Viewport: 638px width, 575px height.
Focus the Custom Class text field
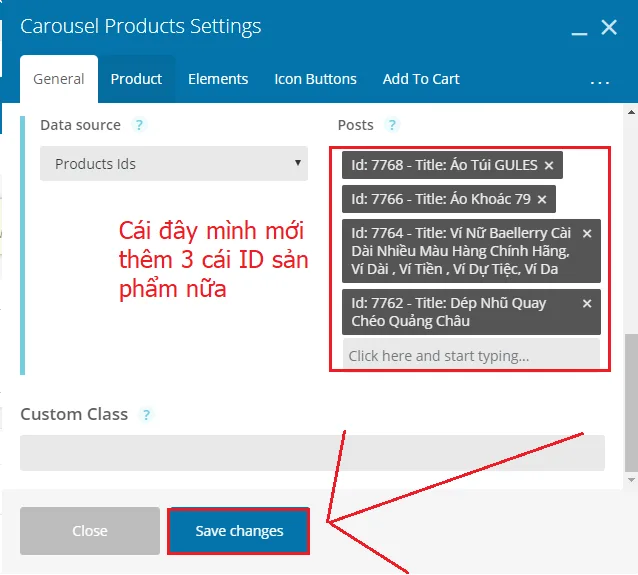click(312, 452)
